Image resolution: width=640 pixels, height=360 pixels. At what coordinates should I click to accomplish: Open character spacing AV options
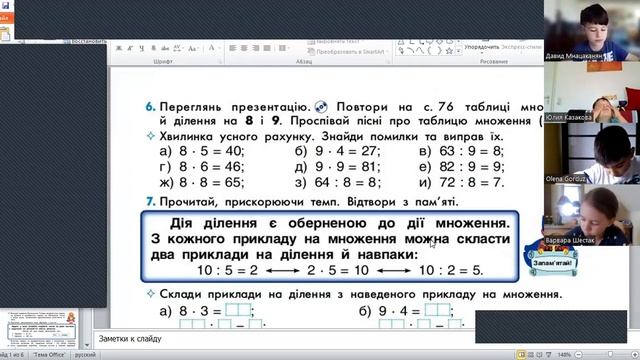coord(178,48)
